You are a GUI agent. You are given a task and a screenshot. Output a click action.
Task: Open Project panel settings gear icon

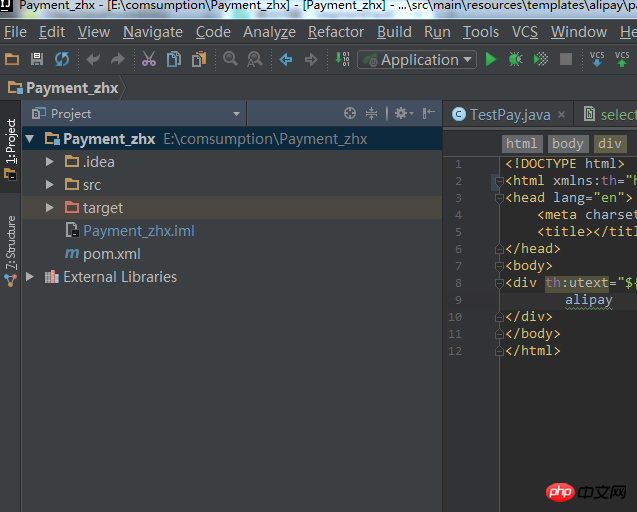click(401, 114)
